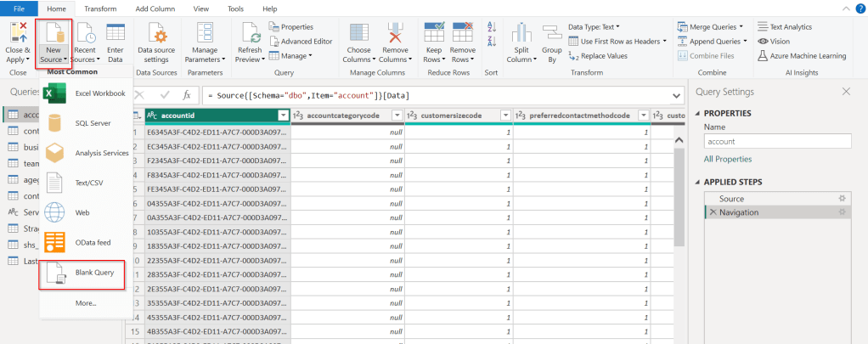Open accountcategorycode column filter dropdown
Image resolution: width=868 pixels, height=344 pixels.
point(396,115)
